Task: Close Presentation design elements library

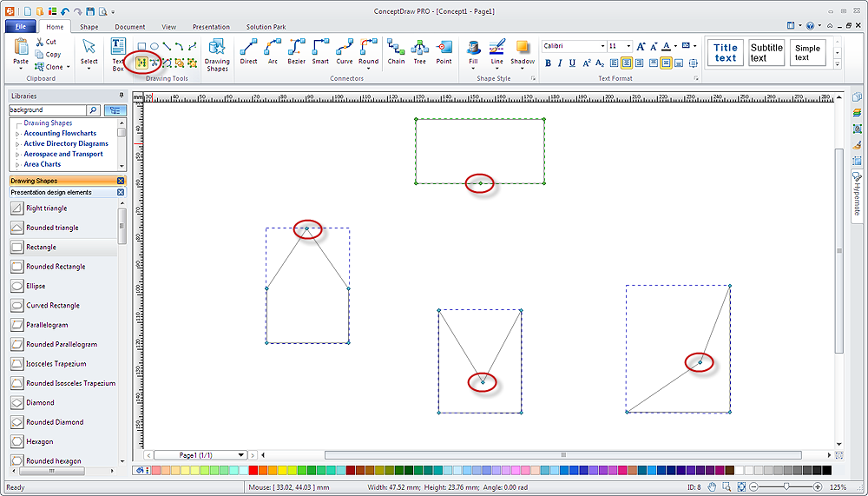Action: click(120, 192)
